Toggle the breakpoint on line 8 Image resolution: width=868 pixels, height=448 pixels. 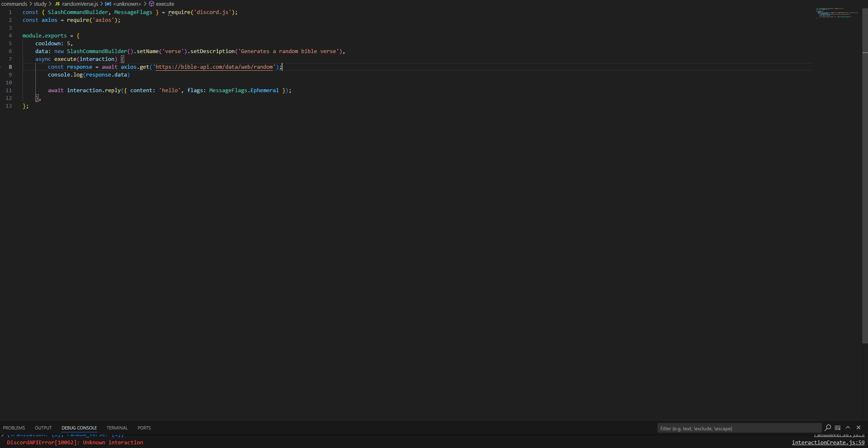point(1,67)
